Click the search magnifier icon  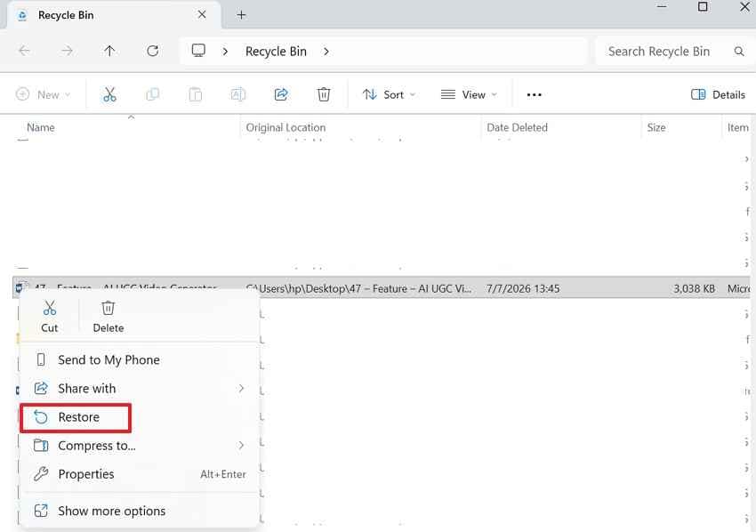coord(738,51)
